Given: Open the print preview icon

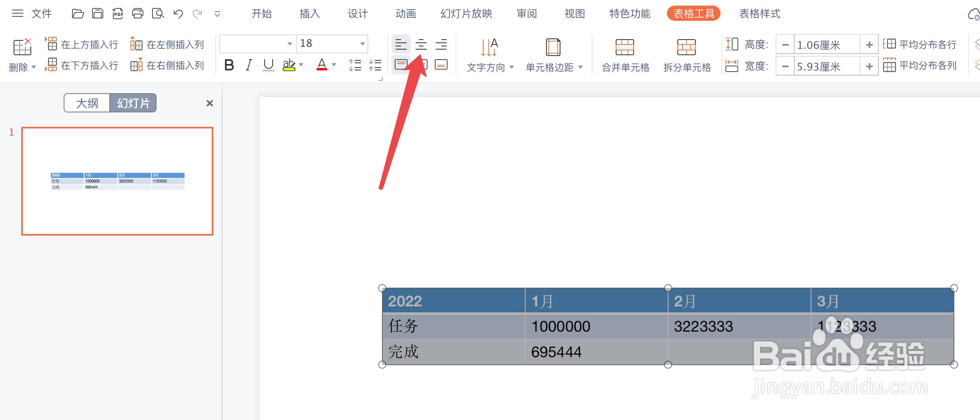Looking at the screenshot, I should (x=158, y=14).
